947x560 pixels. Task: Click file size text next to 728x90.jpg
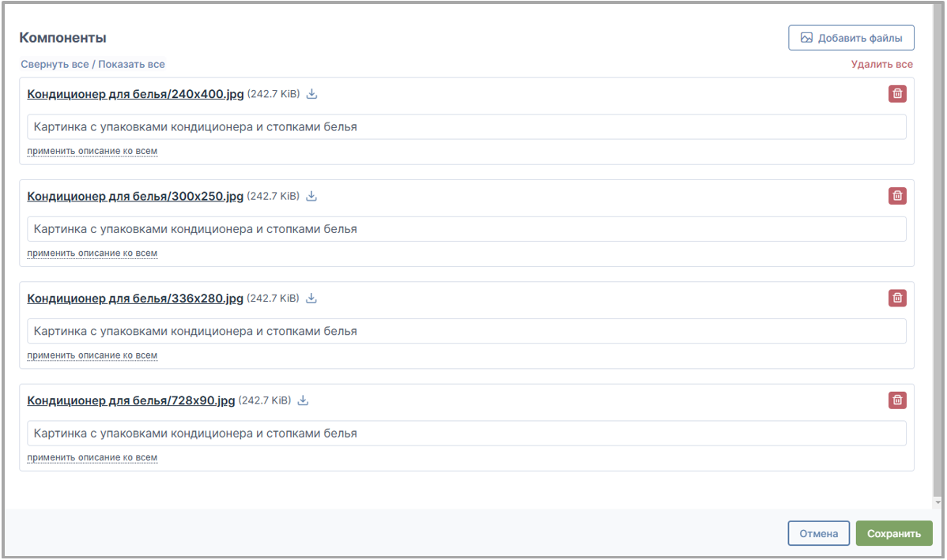[x=265, y=400]
